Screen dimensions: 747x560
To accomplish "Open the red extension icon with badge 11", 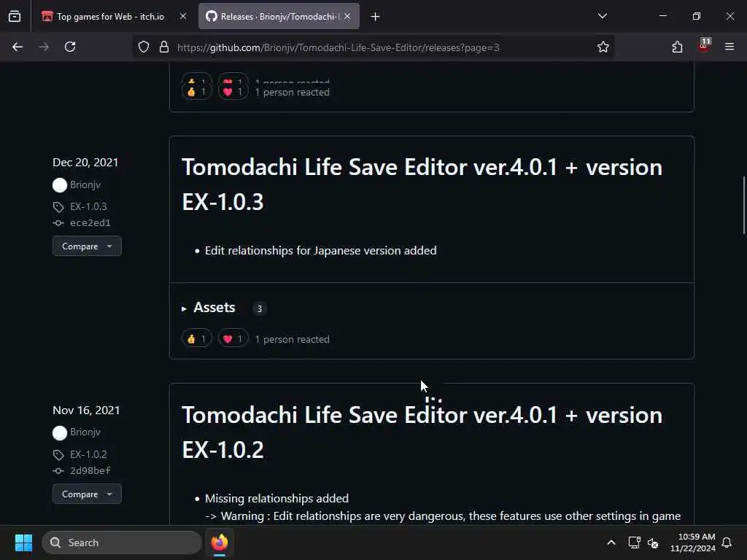I will pos(704,46).
